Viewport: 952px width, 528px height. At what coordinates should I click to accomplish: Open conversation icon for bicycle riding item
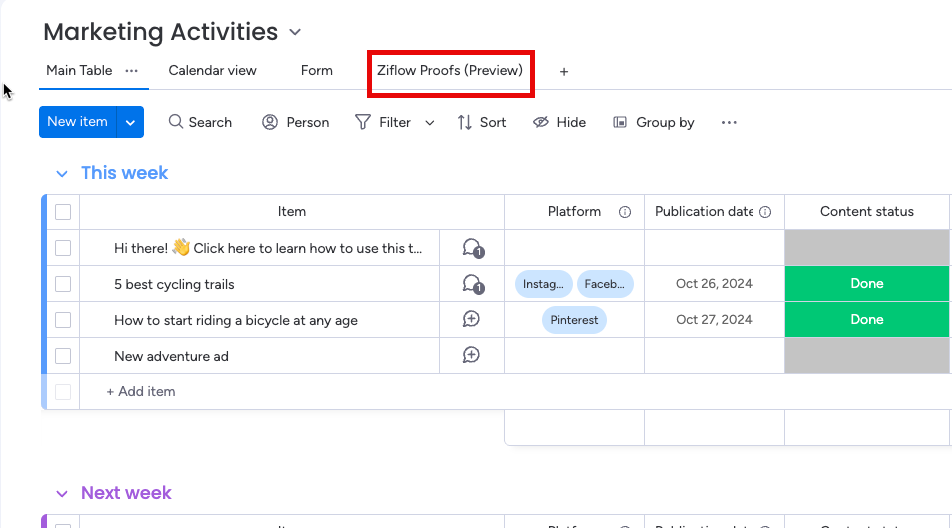(472, 320)
